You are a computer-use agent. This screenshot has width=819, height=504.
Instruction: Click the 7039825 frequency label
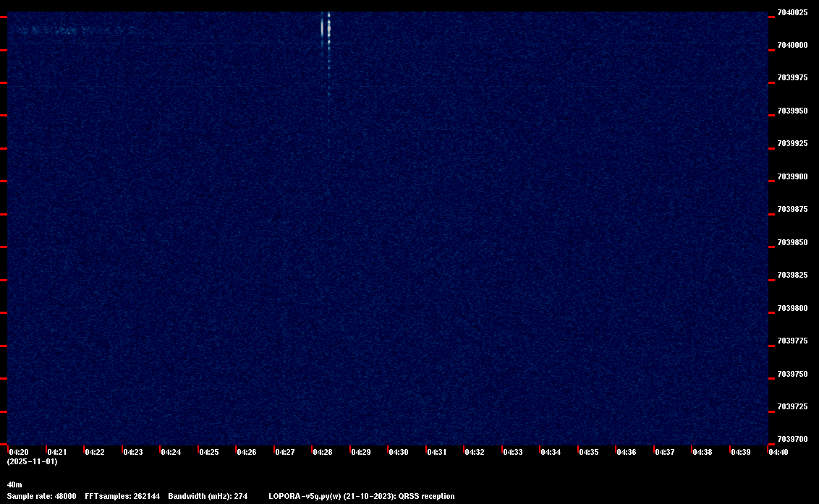click(792, 276)
